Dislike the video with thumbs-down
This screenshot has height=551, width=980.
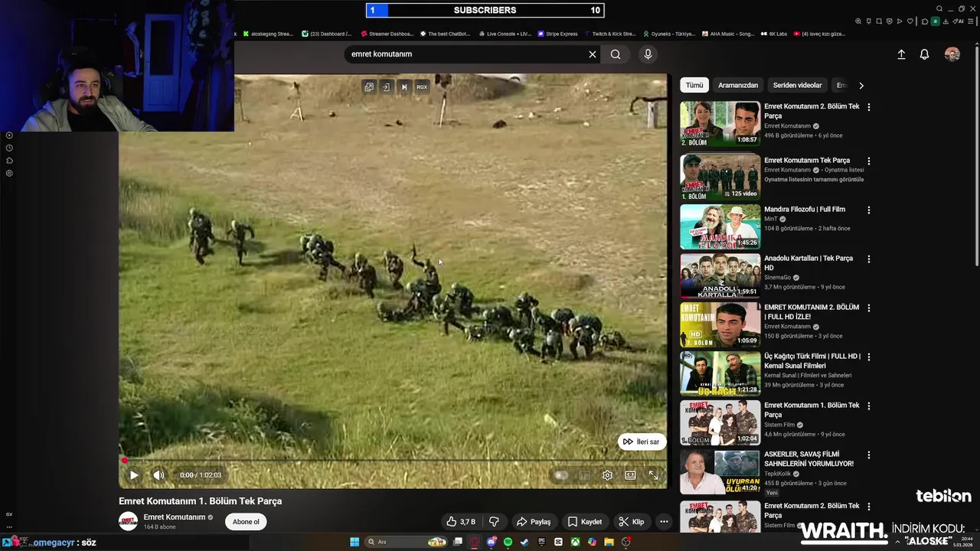pos(494,522)
